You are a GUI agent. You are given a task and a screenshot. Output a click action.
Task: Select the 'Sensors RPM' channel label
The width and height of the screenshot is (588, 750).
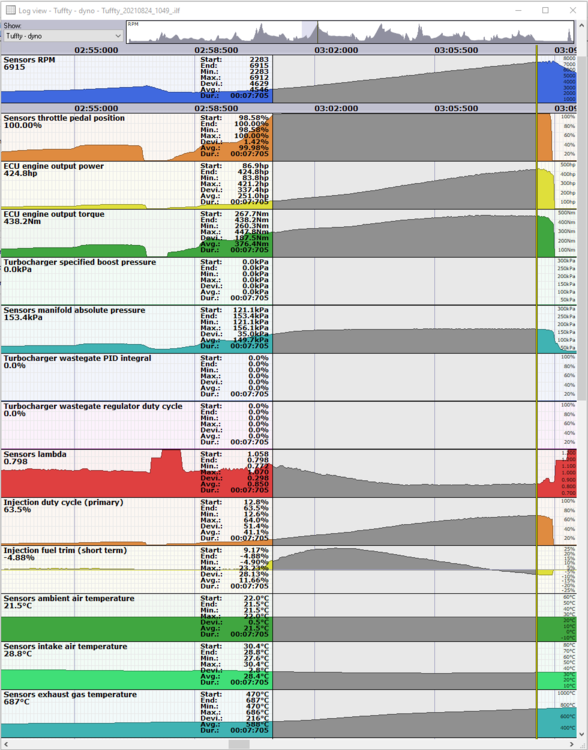point(29,60)
